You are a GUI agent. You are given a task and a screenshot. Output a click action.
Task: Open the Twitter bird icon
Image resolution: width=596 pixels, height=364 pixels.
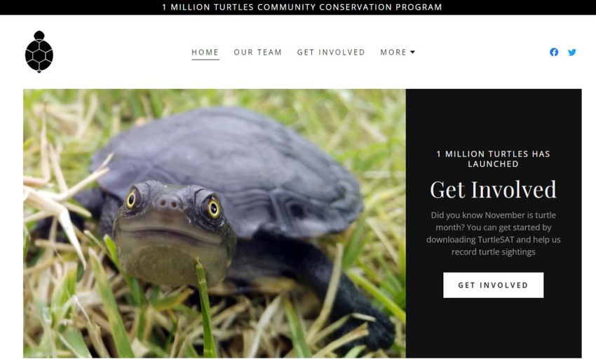[572, 52]
